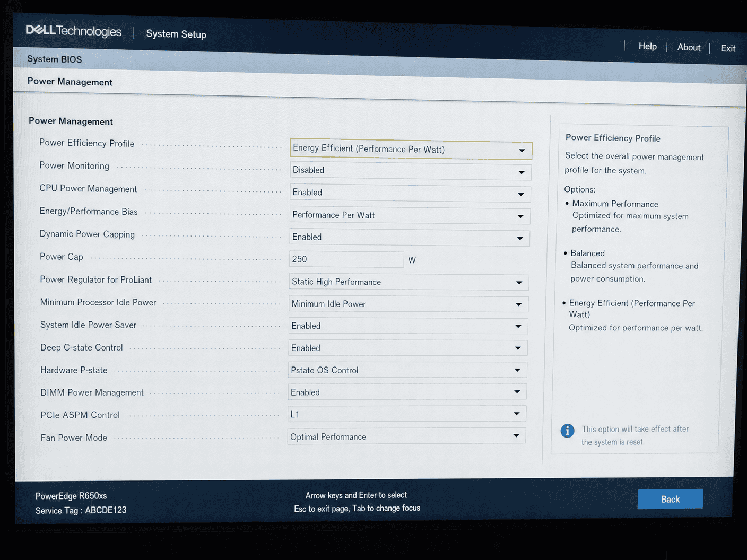Viewport: 747px width, 560px height.
Task: Expand the Dynamic Power Capping dropdown
Action: point(410,238)
